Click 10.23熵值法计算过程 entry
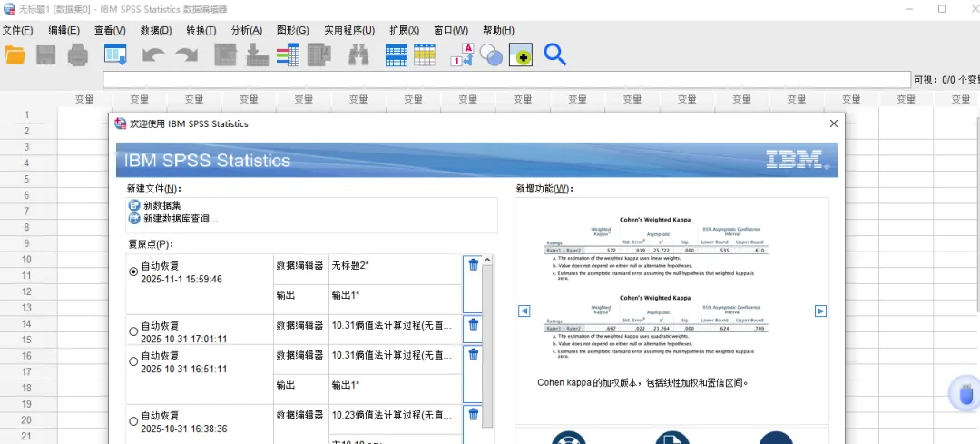The height and width of the screenshot is (444, 980). pos(392,415)
